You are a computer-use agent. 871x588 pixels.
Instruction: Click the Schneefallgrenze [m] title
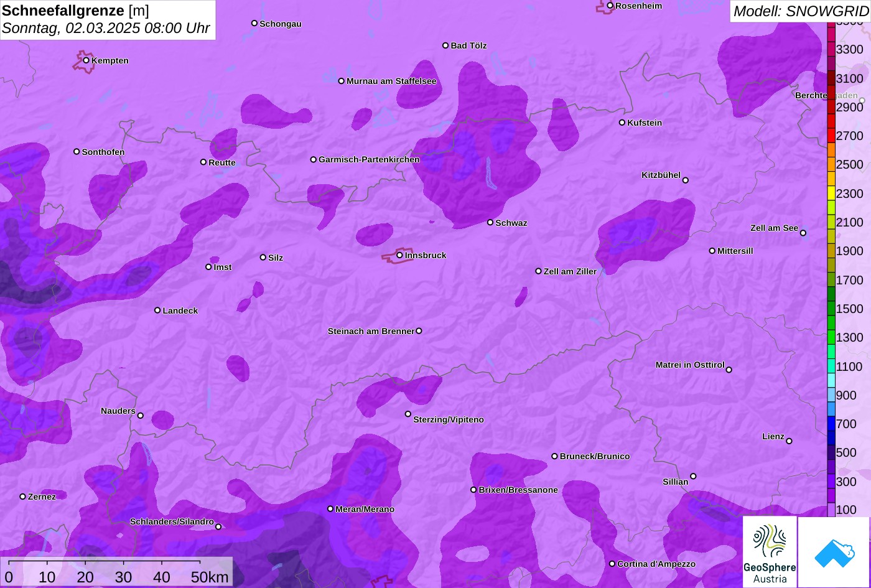coord(75,10)
